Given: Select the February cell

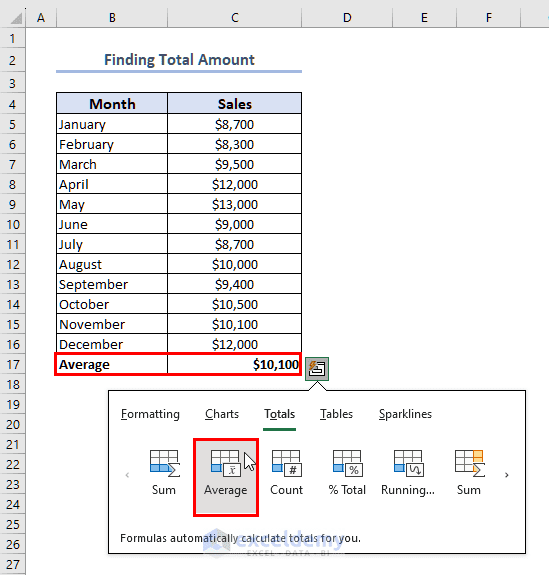Looking at the screenshot, I should coord(112,144).
